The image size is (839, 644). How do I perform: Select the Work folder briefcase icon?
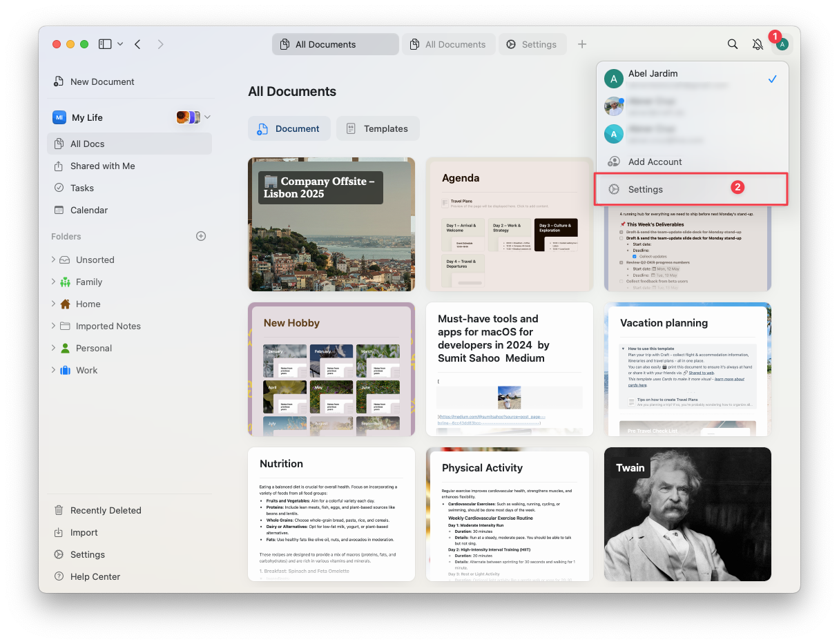click(65, 370)
